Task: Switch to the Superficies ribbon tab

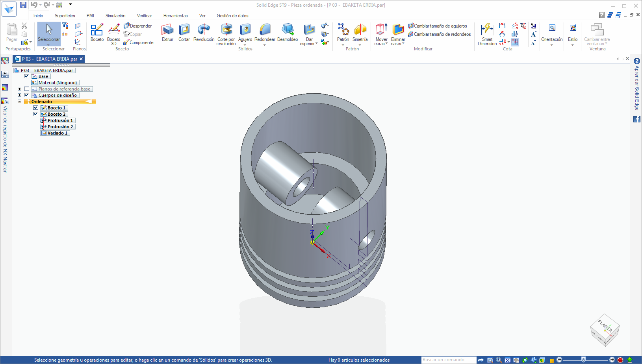Action: (x=65, y=16)
